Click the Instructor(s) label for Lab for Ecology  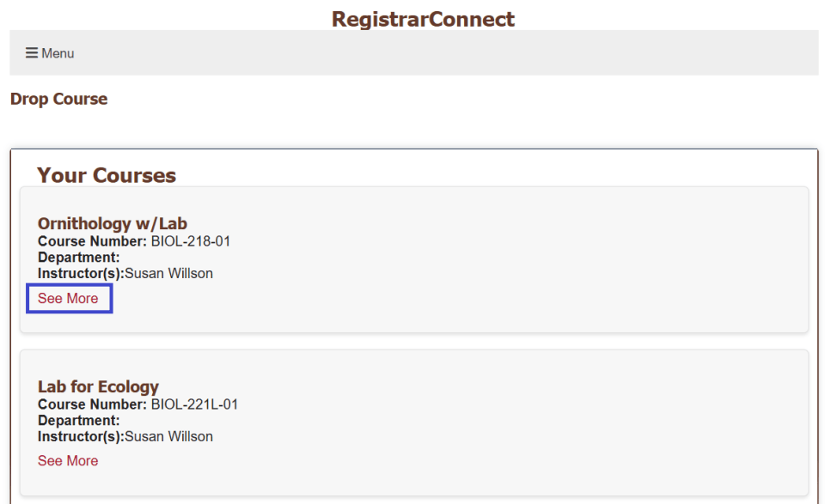[81, 436]
